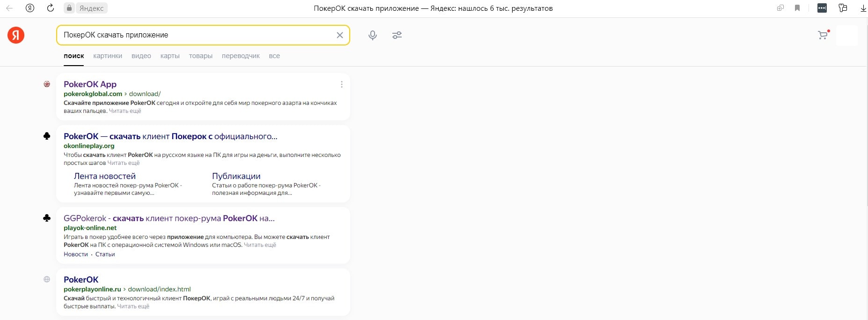Click the pokerokglobal.com domain link
Image resolution: width=868 pixels, height=320 pixels.
click(93, 94)
